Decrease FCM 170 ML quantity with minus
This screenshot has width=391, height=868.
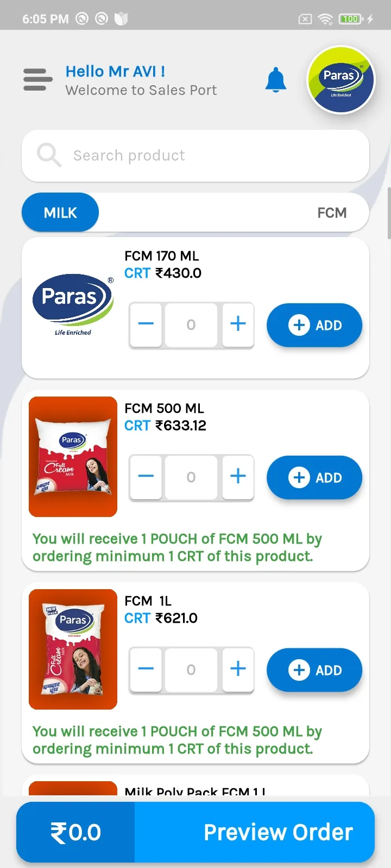(146, 324)
